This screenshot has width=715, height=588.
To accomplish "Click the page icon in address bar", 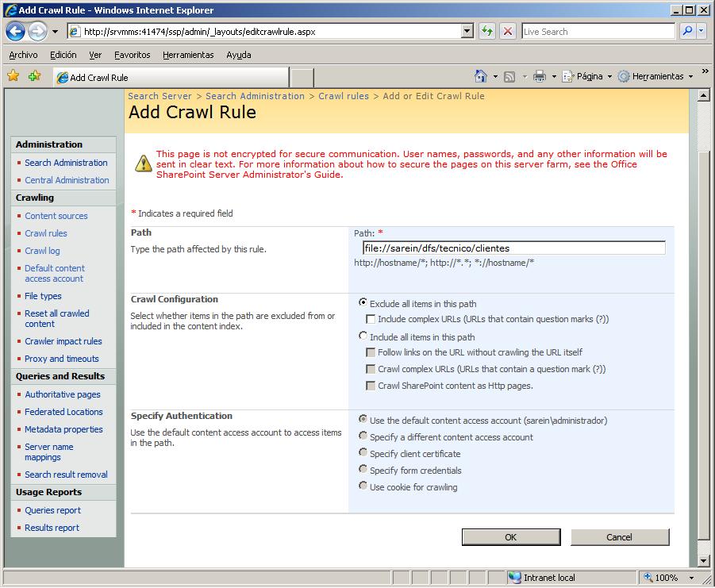I will click(x=74, y=32).
